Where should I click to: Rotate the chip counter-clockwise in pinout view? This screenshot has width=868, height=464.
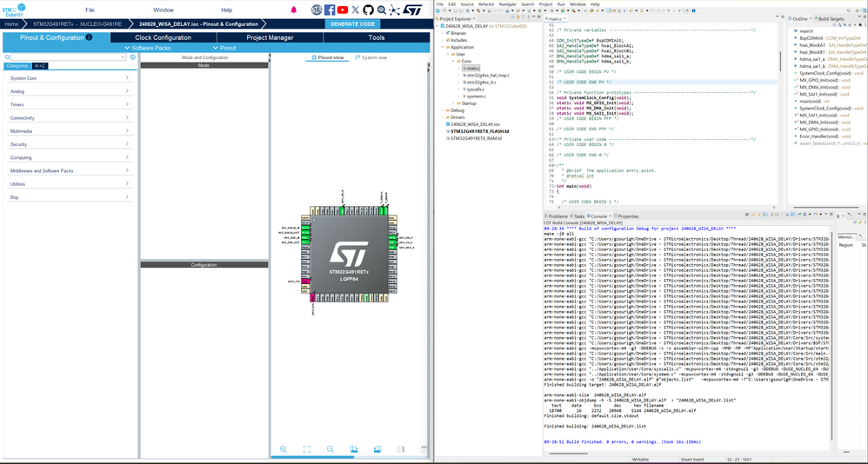[377, 449]
